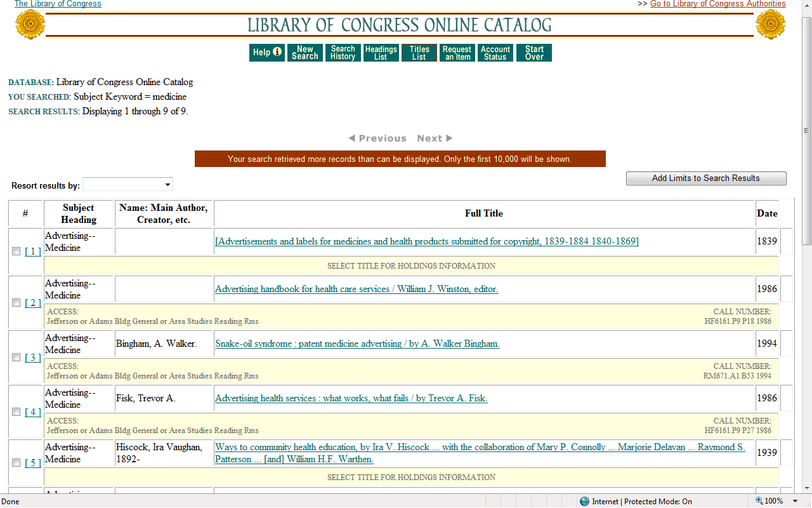812x508 pixels.
Task: Click record number link [ 4 ]
Action: tap(33, 412)
